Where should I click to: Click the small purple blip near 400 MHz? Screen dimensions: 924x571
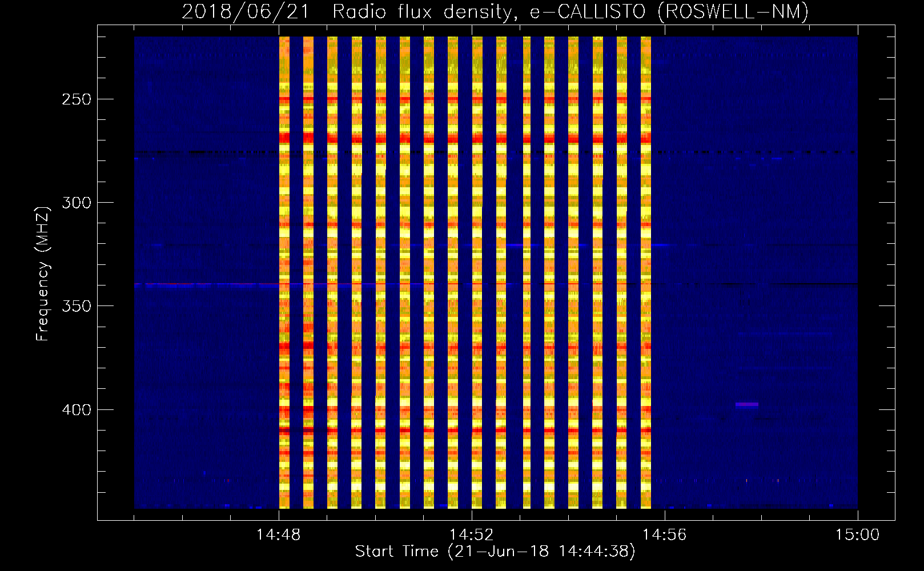point(747,405)
